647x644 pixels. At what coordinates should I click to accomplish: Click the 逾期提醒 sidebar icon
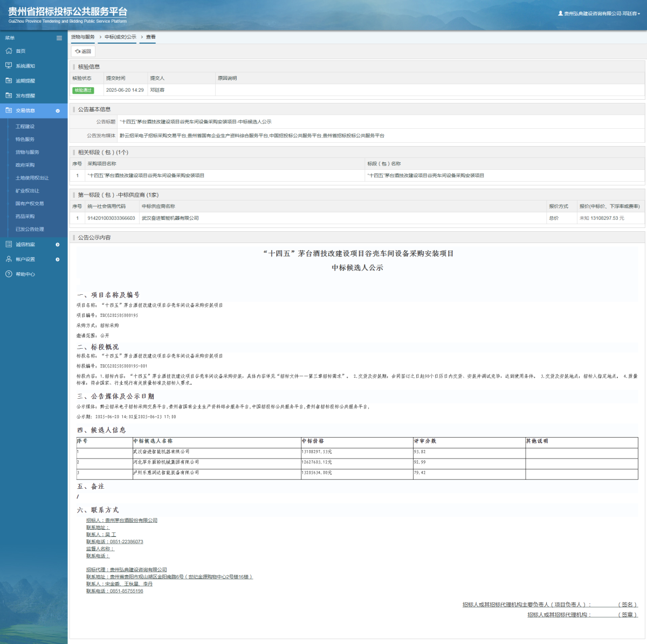coord(9,80)
